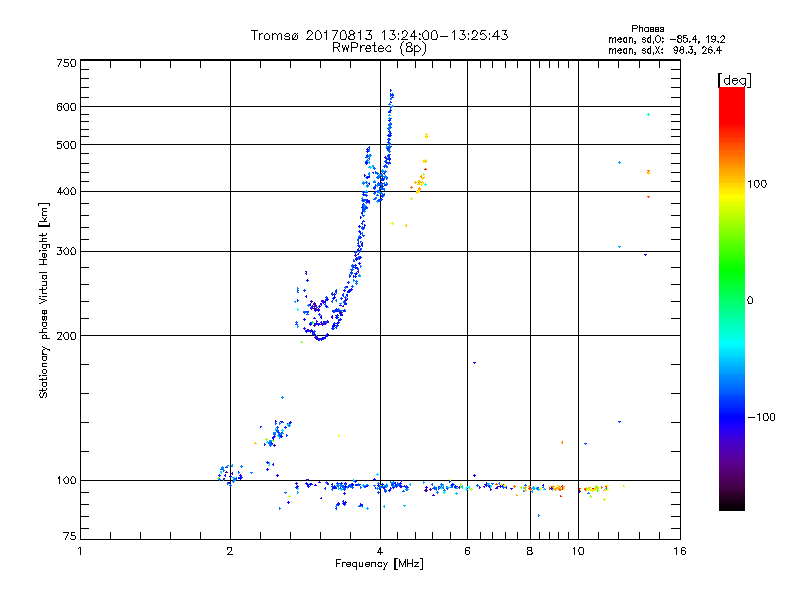
Task: Click the y-axis label '750'
Action: [66, 63]
